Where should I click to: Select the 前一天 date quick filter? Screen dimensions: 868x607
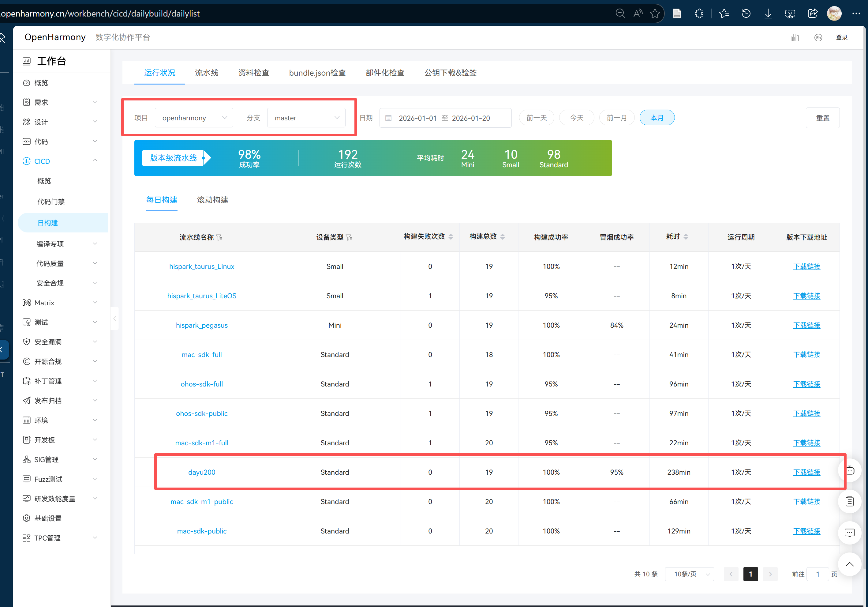tap(536, 118)
